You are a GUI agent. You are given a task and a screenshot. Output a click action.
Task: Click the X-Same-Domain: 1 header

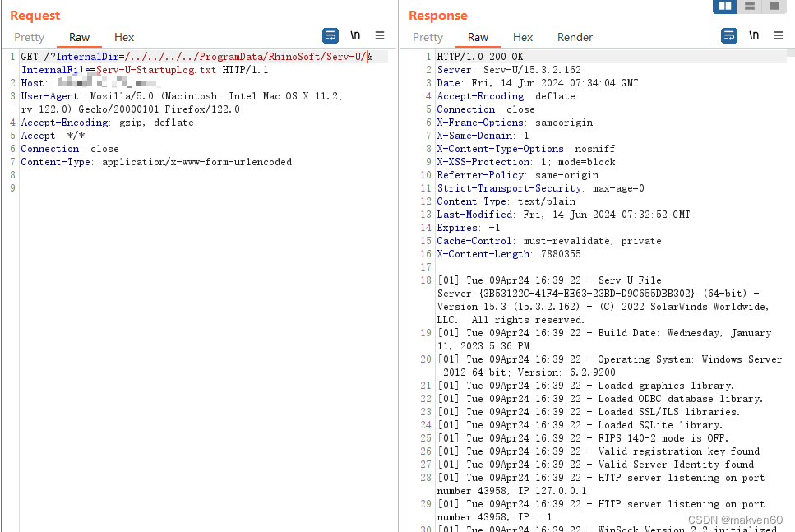(483, 136)
